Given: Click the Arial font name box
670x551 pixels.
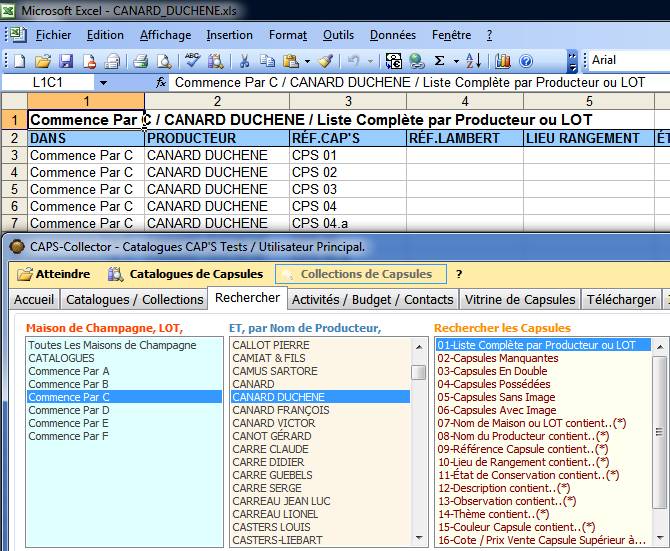Looking at the screenshot, I should click(630, 60).
